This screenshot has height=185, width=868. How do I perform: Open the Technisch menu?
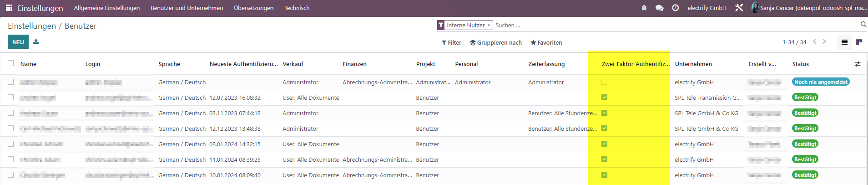(x=297, y=8)
